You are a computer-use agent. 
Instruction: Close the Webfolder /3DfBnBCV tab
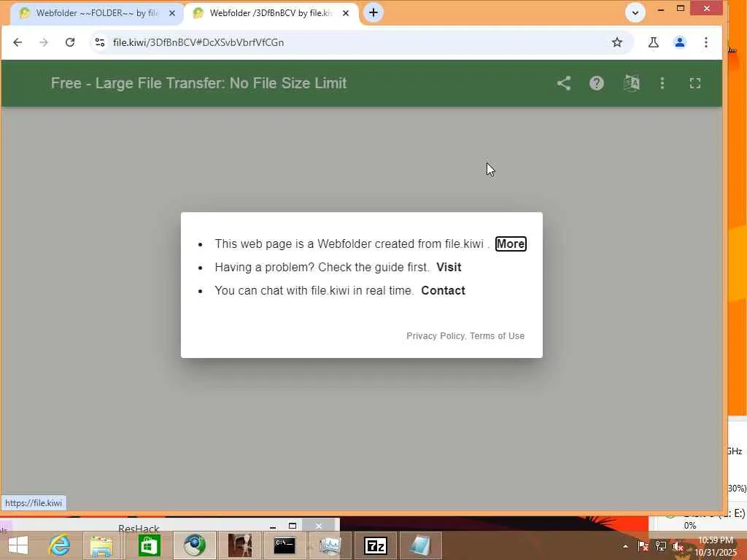click(346, 13)
